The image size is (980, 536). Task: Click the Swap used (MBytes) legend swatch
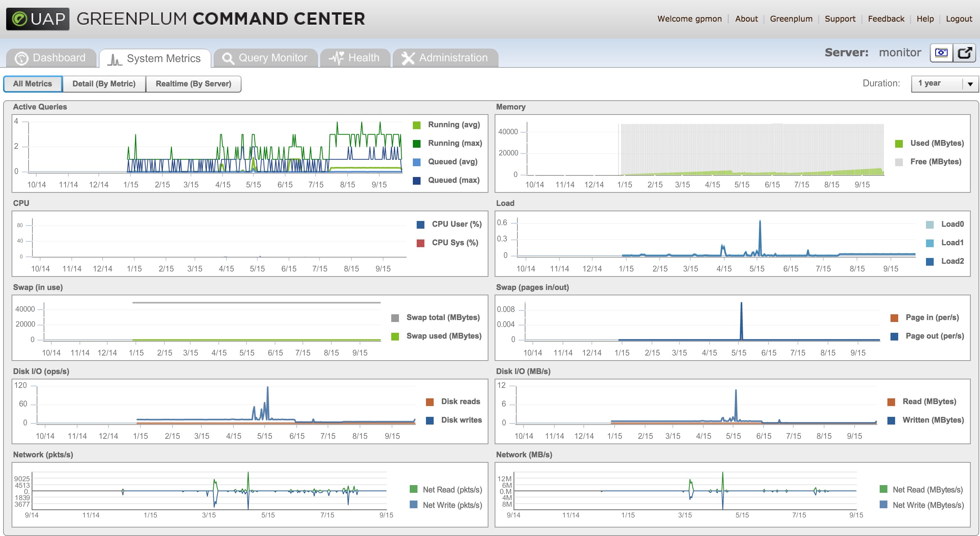click(x=395, y=336)
